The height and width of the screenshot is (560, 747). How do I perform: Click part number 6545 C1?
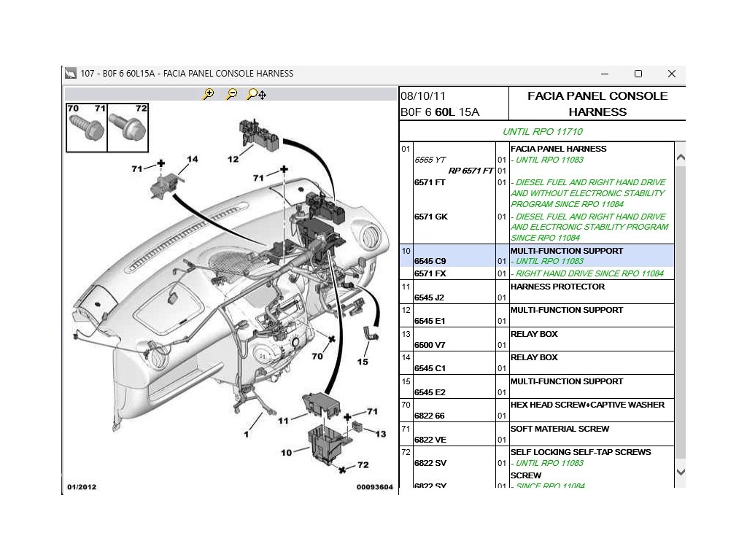point(430,368)
